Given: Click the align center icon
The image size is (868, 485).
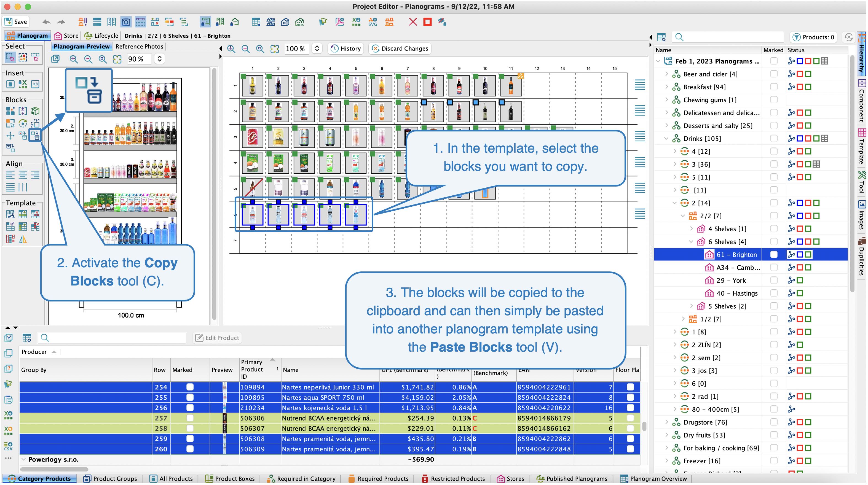Looking at the screenshot, I should 23,175.
